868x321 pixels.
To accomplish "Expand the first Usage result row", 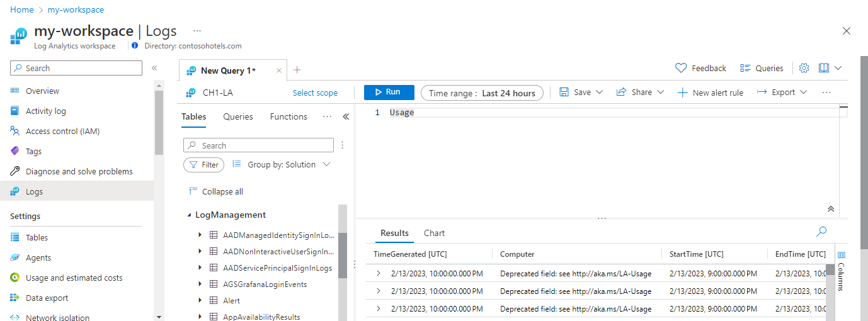I will (379, 273).
